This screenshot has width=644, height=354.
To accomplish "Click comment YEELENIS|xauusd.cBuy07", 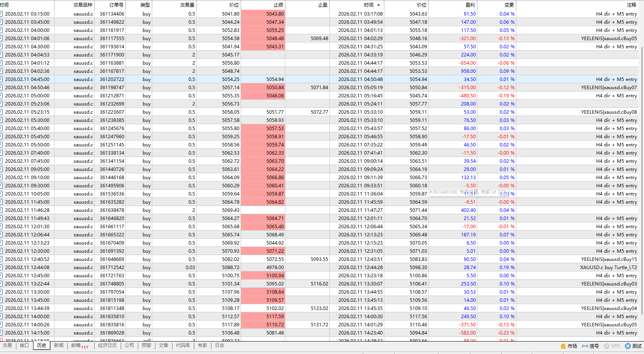I will (x=609, y=87).
